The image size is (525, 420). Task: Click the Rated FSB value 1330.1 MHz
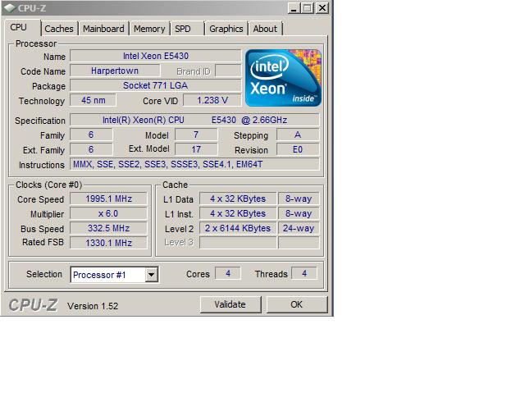108,243
